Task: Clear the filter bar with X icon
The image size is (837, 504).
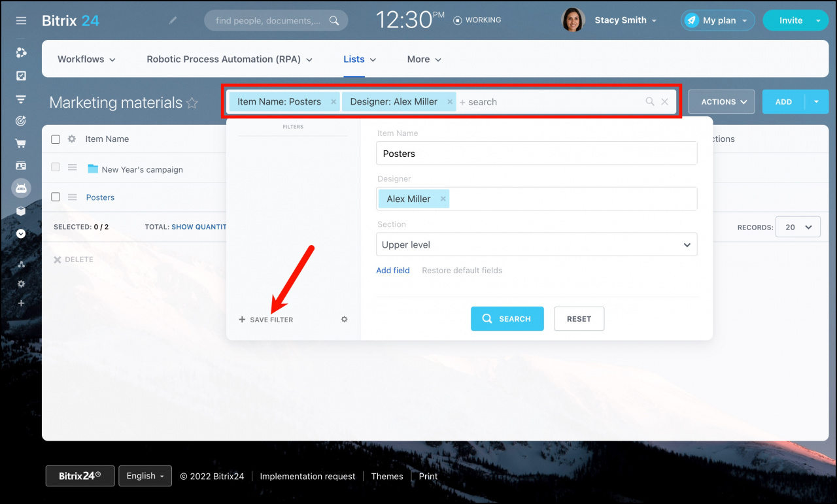Action: click(x=664, y=101)
